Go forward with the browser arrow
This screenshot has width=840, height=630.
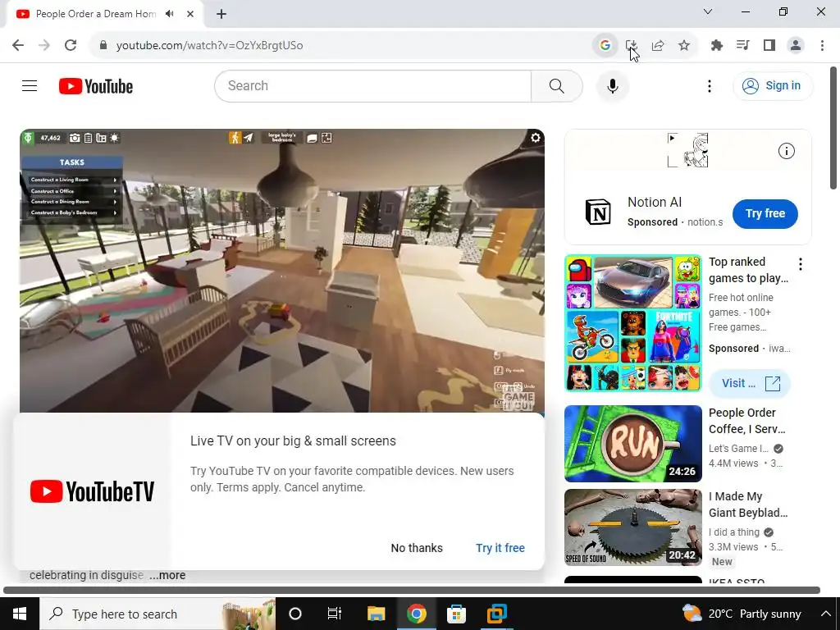(x=44, y=45)
